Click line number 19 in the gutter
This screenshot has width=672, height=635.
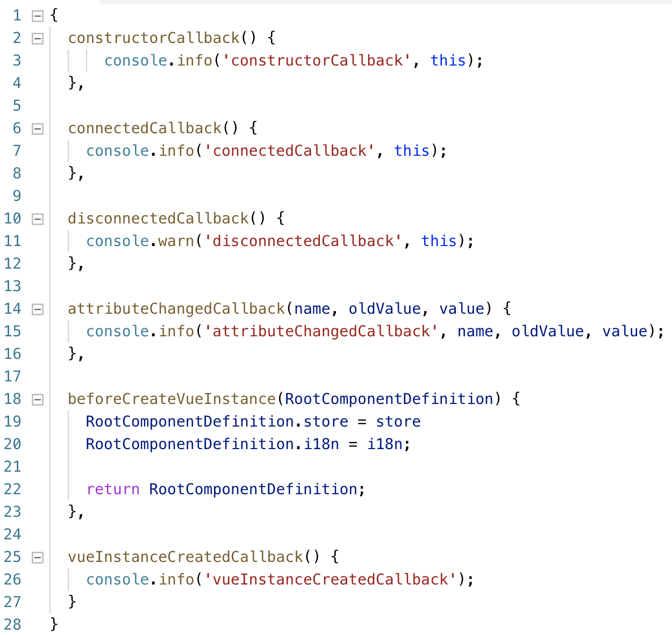12,422
